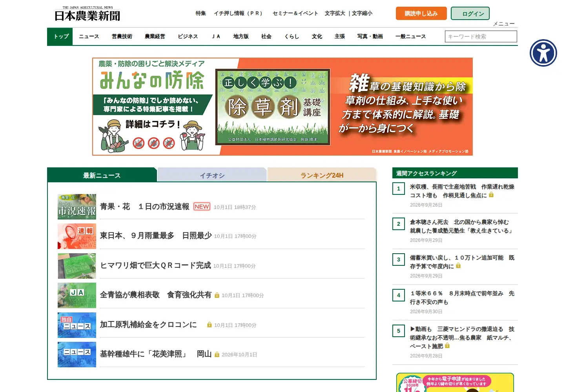
Task: Open ranking article １等米６６％
Action: pyautogui.click(x=462, y=298)
